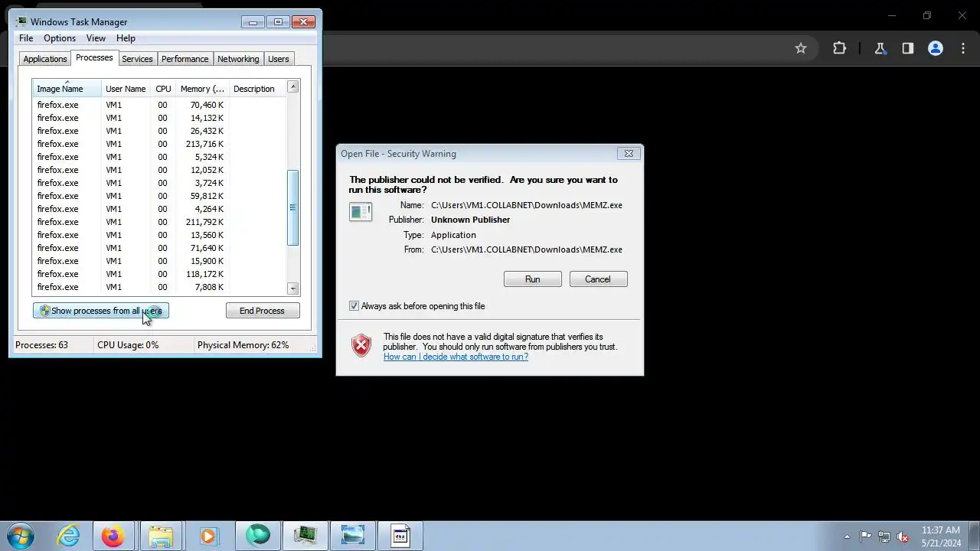Switch to the Services tab
The image size is (980, 551).
pyautogui.click(x=137, y=59)
